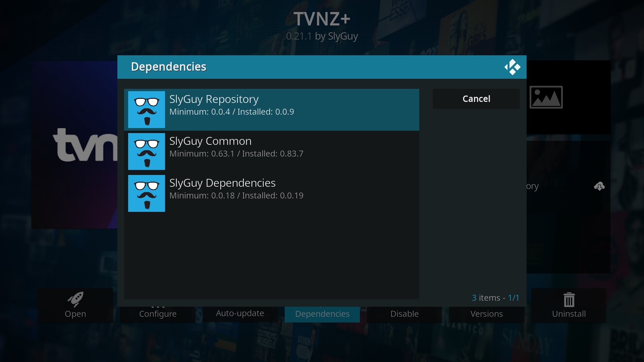Click the image placeholder icon
This screenshot has height=362, width=644.
pyautogui.click(x=546, y=97)
